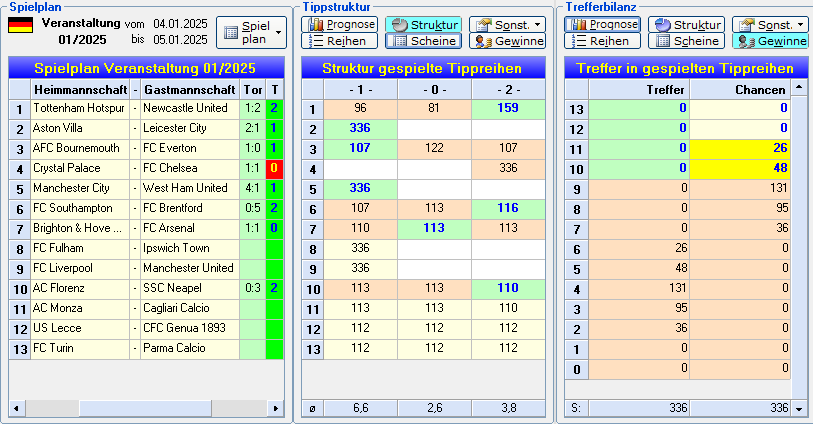This screenshot has height=424, width=813.
Task: Select FC Fulham cell
Action: click(x=80, y=249)
